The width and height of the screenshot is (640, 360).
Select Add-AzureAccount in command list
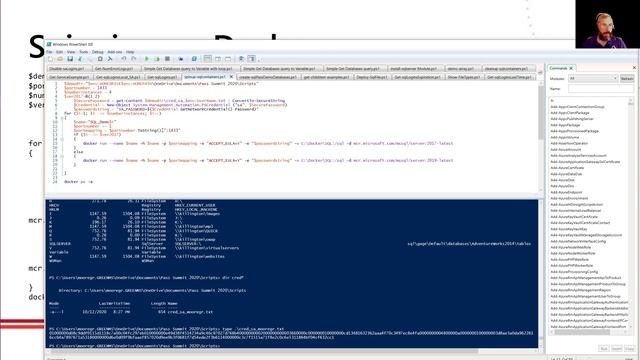(566, 149)
